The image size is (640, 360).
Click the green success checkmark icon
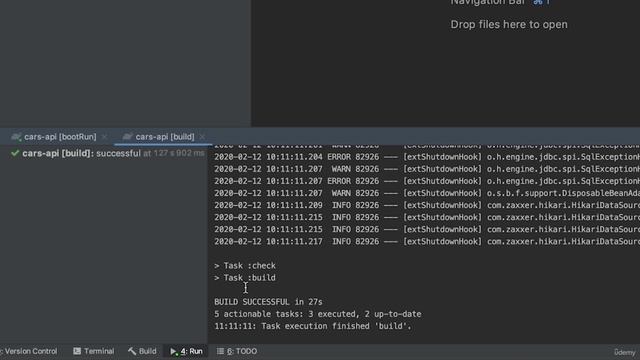point(15,153)
